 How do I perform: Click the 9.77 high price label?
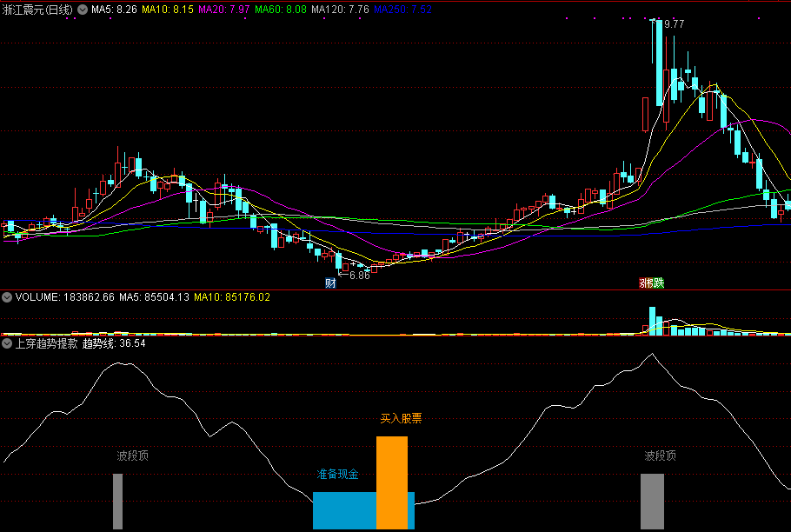[x=674, y=24]
